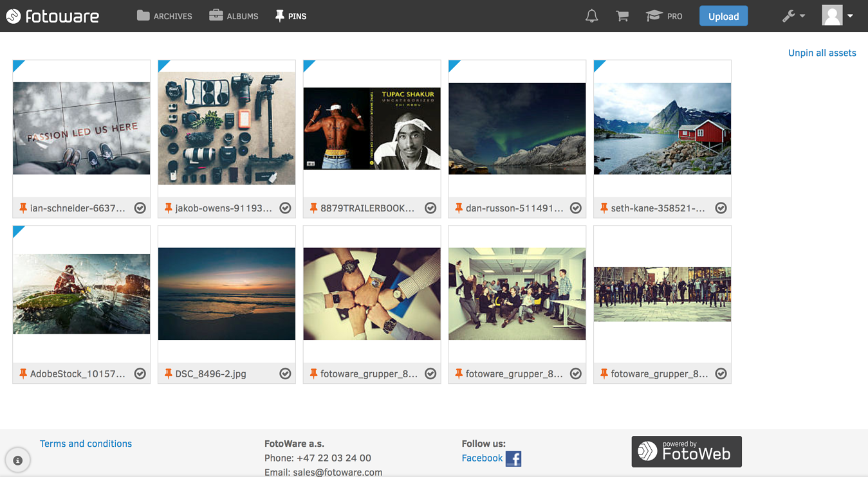Click the jakob-owens-91193 filename
This screenshot has height=477, width=868.
224,208
